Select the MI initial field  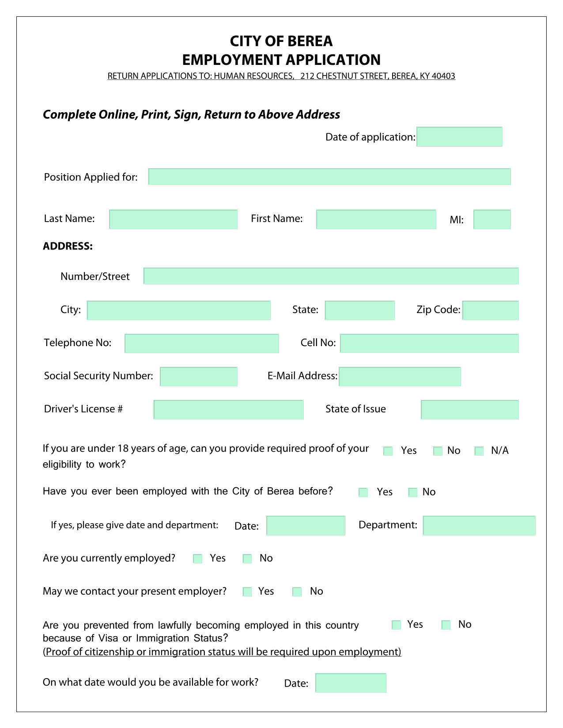[492, 219]
